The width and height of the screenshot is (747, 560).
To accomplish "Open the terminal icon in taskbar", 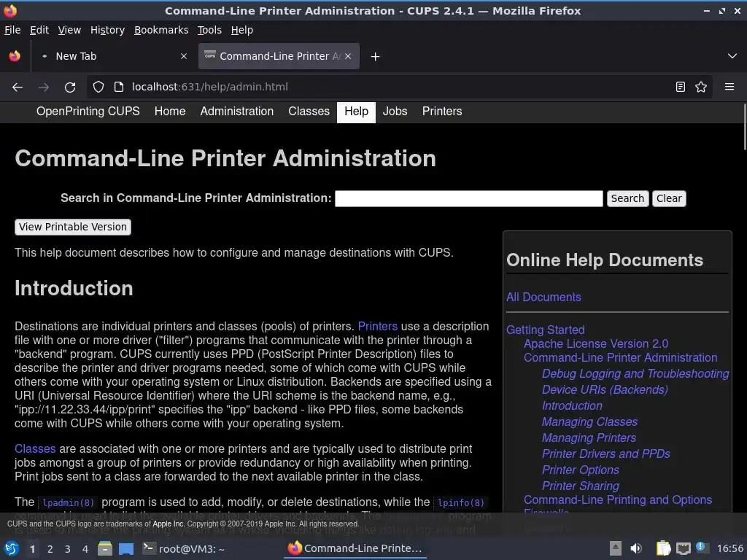I will (x=149, y=548).
